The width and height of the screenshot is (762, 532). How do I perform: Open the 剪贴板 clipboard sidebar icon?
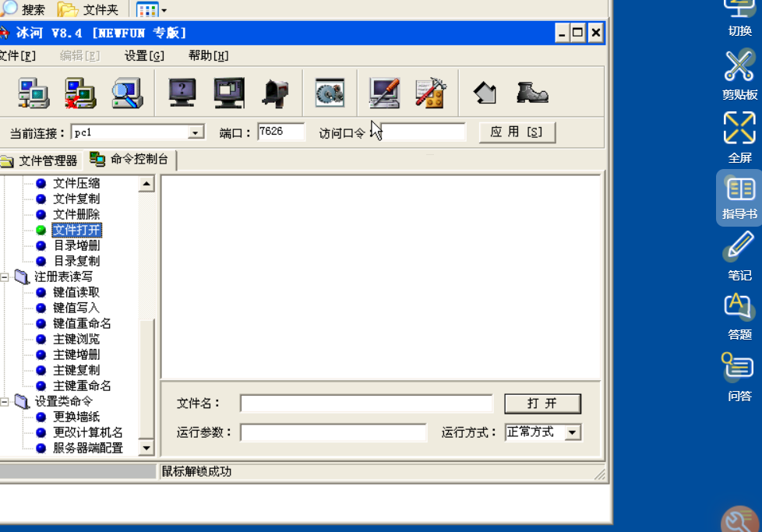[739, 74]
